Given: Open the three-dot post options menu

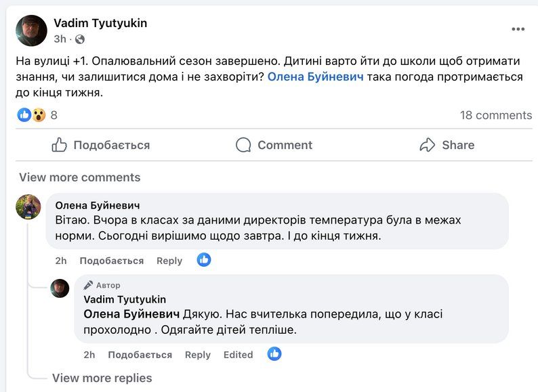Looking at the screenshot, I should (x=518, y=29).
